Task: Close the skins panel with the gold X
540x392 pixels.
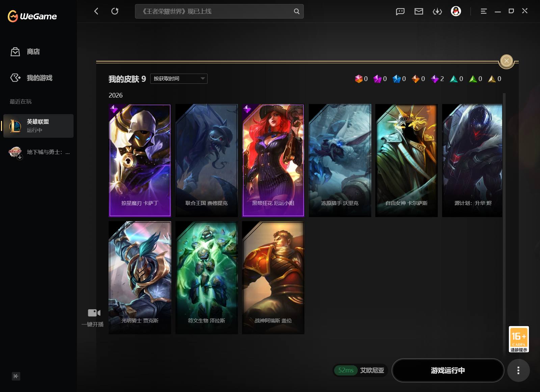Action: [x=506, y=61]
